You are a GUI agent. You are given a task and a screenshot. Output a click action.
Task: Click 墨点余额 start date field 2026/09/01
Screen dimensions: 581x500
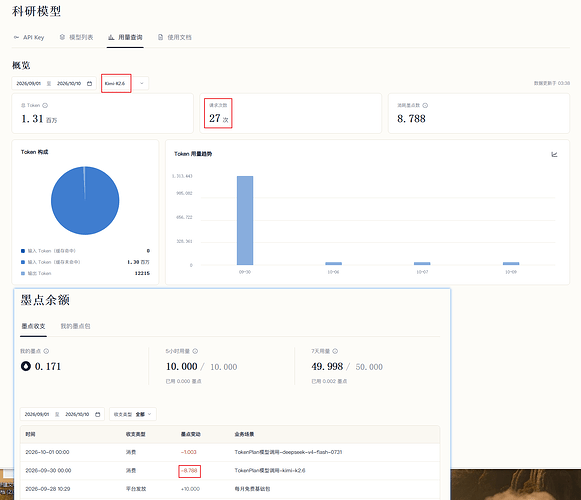[x=37, y=414]
